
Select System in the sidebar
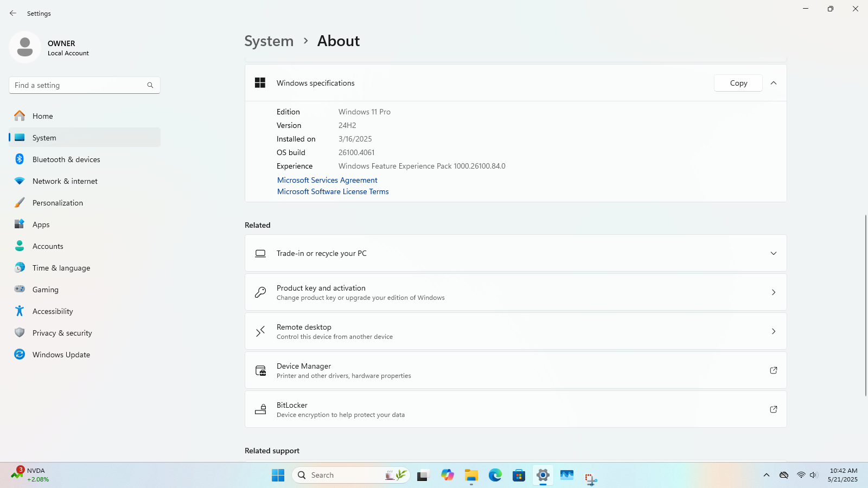click(85, 138)
